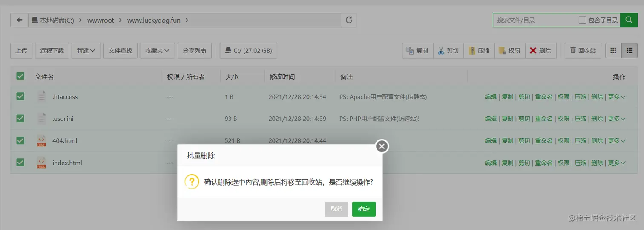
Task: Click the .htaccess file icon
Action: click(41, 97)
